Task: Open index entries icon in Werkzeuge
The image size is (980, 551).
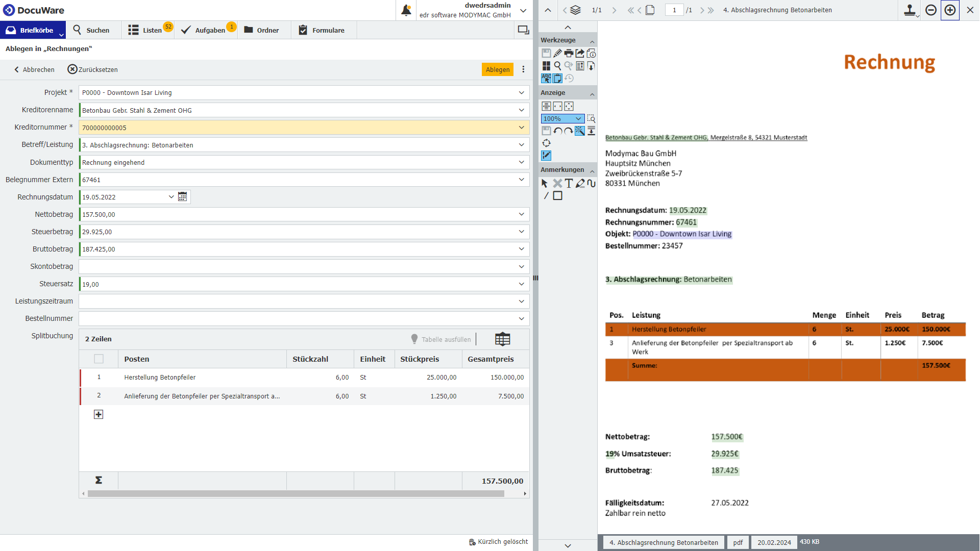Action: 580,66
